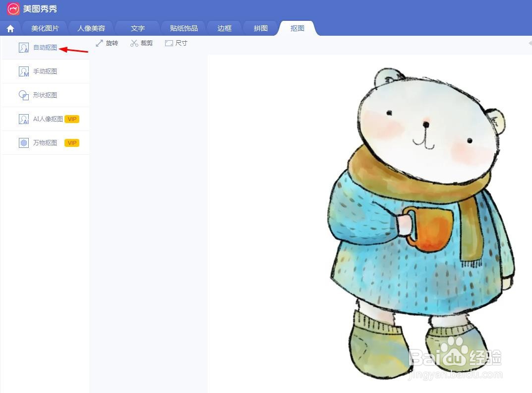Click the 形状抠图 shape icon
532x393 pixels.
24,95
